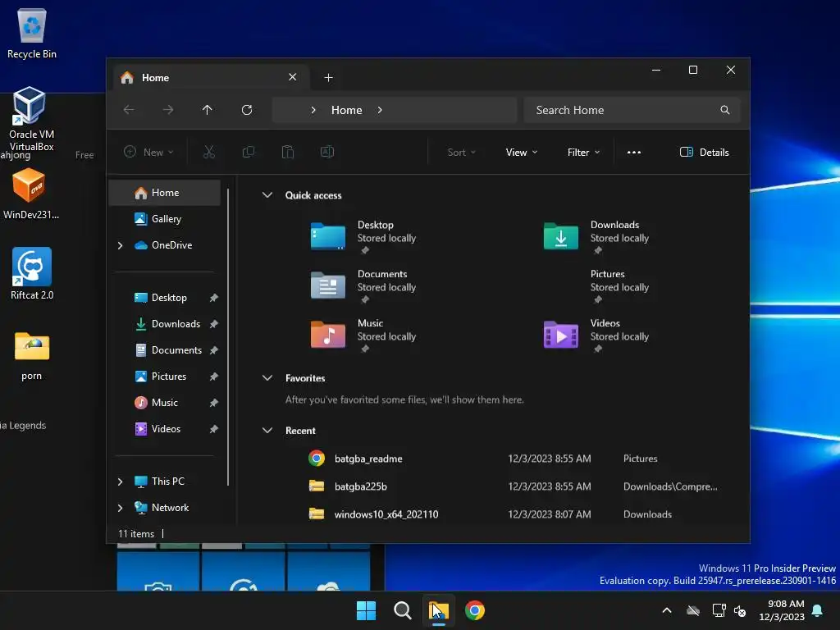Select the windows10_x64_202110 recent item
This screenshot has height=630, width=840.
click(x=514, y=514)
